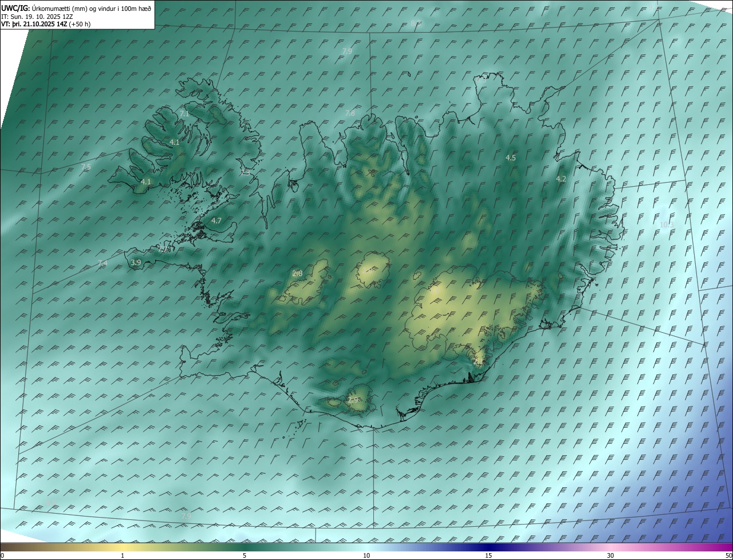Image resolution: width=733 pixels, height=560 pixels.
Task: Select the "5" tick label on the color scale
Action: 245,555
